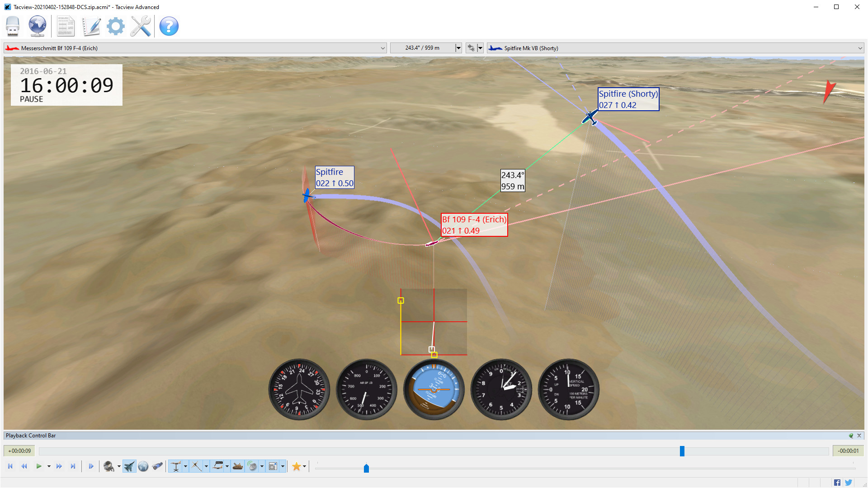Toggle the satellite radar display filter

click(x=253, y=466)
